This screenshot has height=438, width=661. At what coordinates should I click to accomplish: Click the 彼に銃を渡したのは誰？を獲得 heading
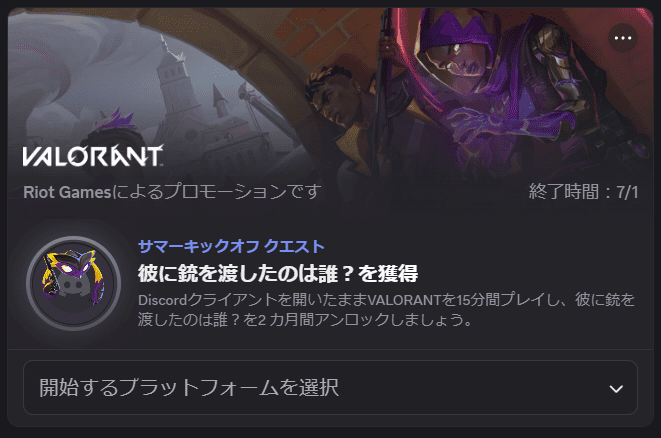(x=278, y=274)
